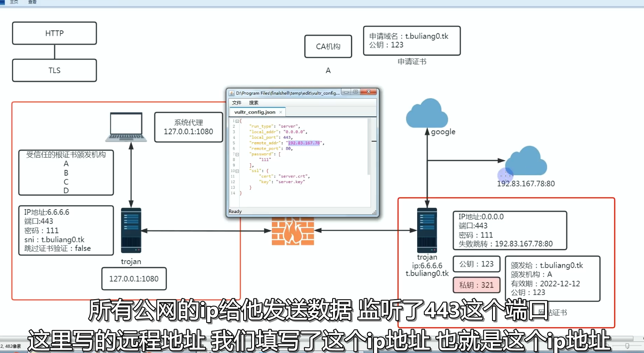This screenshot has width=644, height=353.
Task: Click the 跳过证书验证：false text
Action: point(57,248)
